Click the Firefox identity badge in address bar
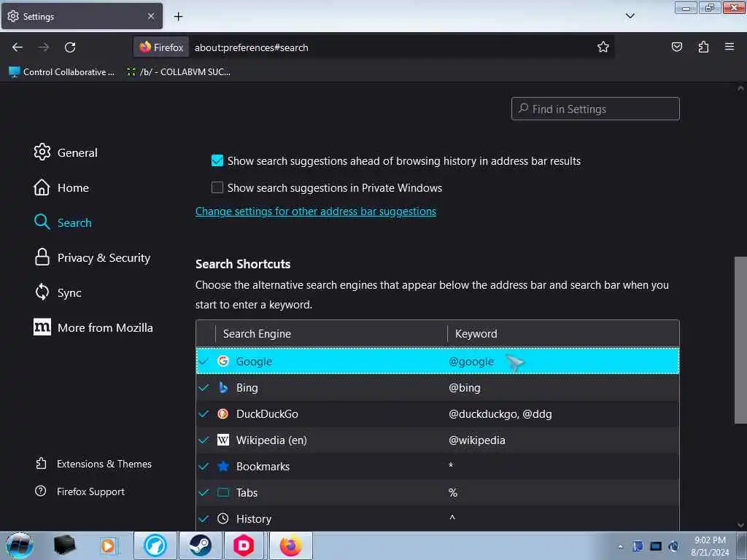The height and width of the screenshot is (560, 747). pyautogui.click(x=161, y=47)
